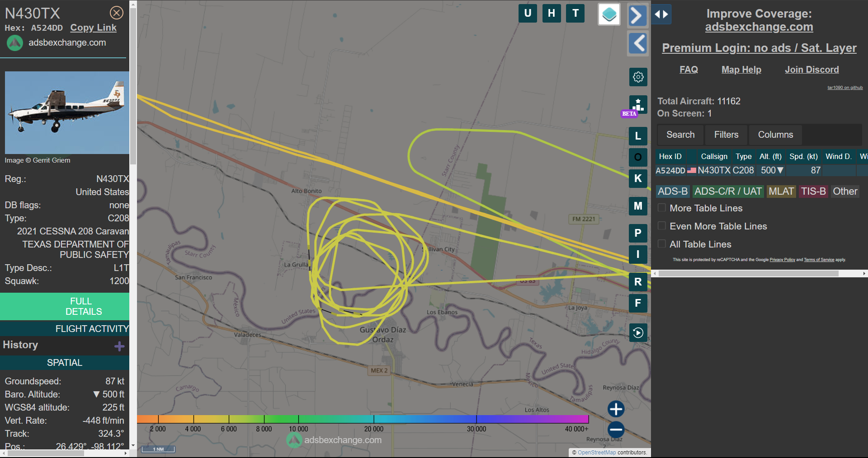Click the adsbexchange logo in the info panel
The width and height of the screenshot is (868, 458).
pos(15,43)
